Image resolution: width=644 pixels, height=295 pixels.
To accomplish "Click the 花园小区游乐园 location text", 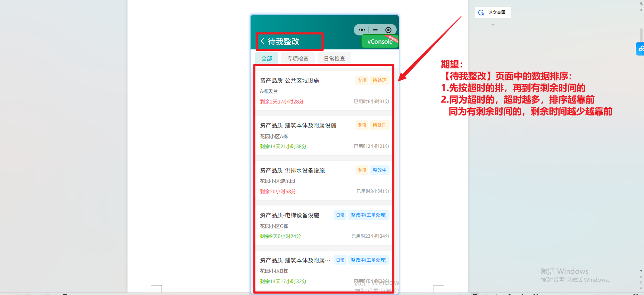I will 277,181.
